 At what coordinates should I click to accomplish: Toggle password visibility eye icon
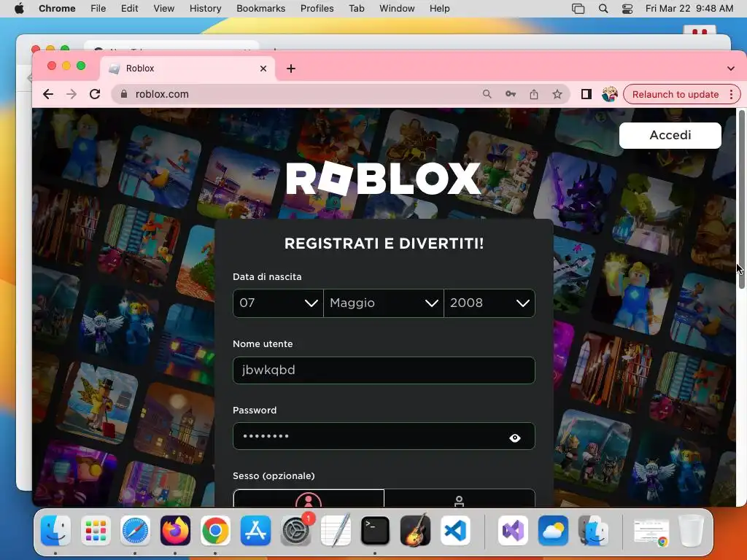[514, 437]
